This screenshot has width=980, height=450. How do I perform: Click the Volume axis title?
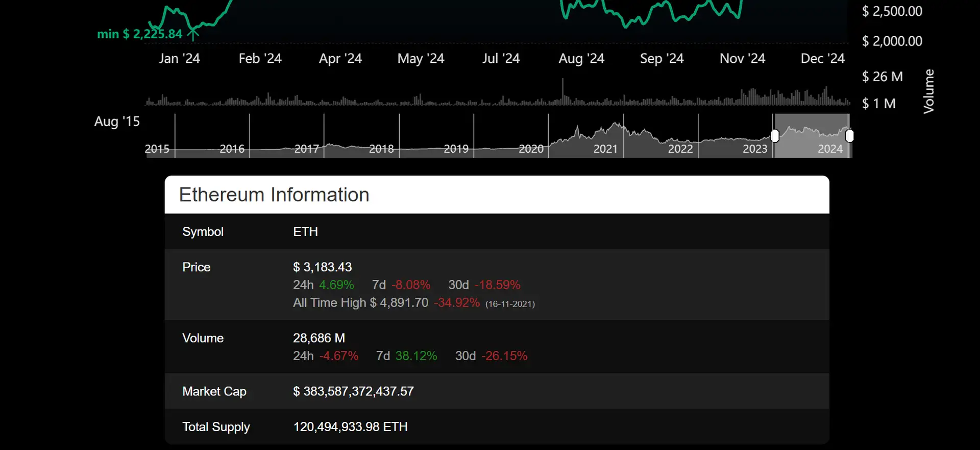(929, 91)
